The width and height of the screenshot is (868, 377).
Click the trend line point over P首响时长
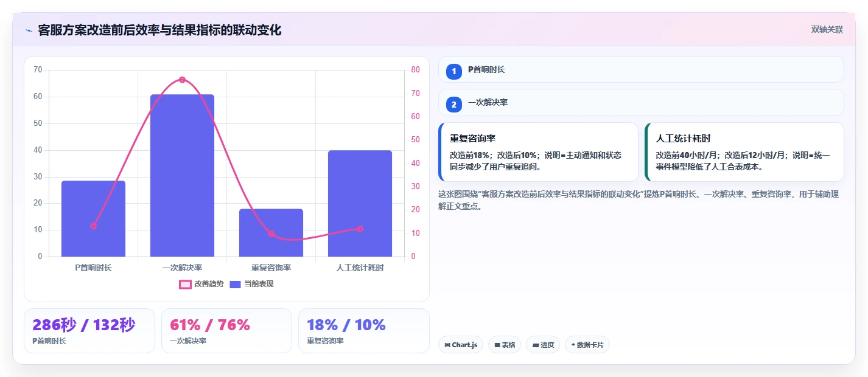pos(93,226)
